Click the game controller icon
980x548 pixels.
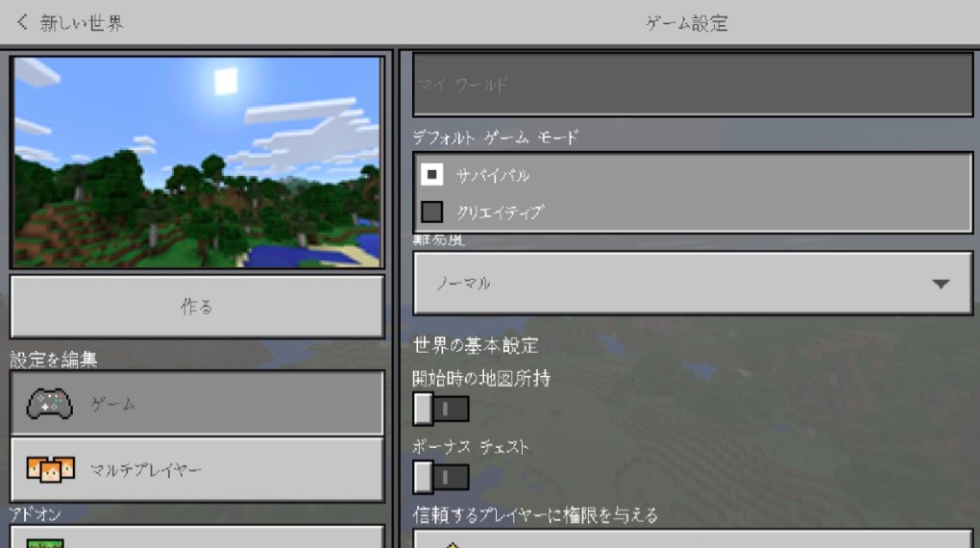[x=50, y=405]
